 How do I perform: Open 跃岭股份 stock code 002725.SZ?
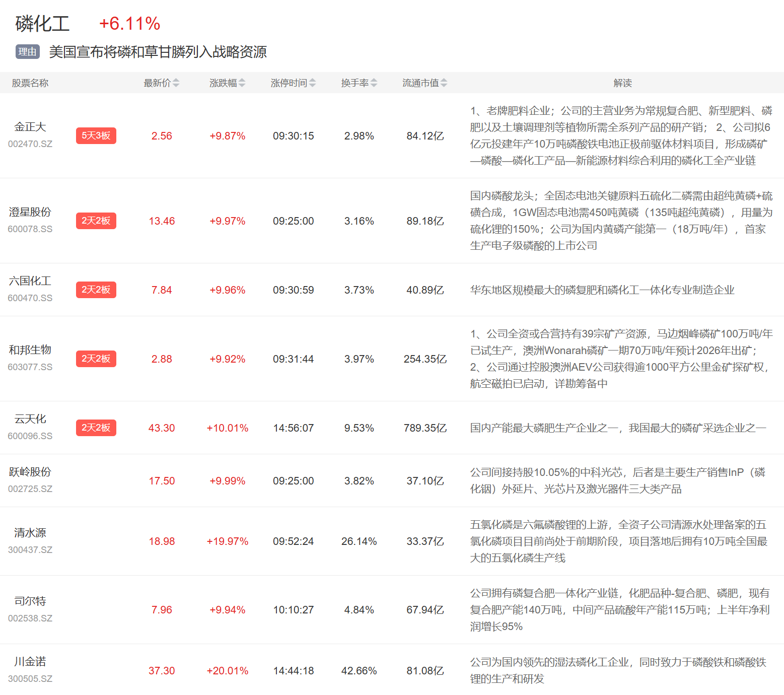(x=30, y=489)
